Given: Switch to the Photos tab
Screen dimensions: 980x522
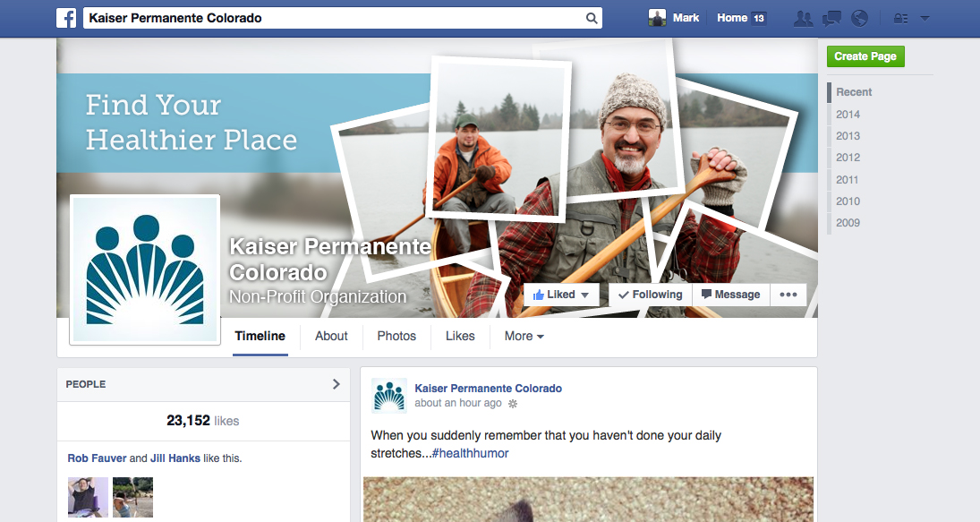Looking at the screenshot, I should coord(396,337).
